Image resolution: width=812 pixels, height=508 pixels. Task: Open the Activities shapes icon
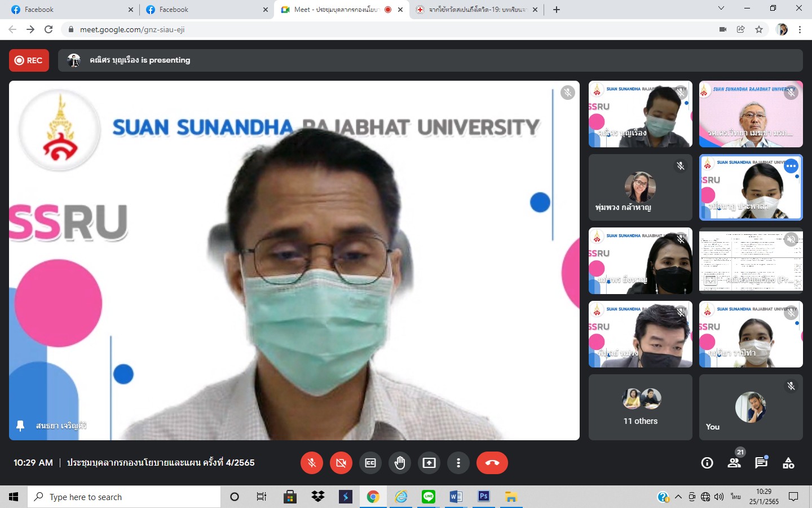[788, 463]
